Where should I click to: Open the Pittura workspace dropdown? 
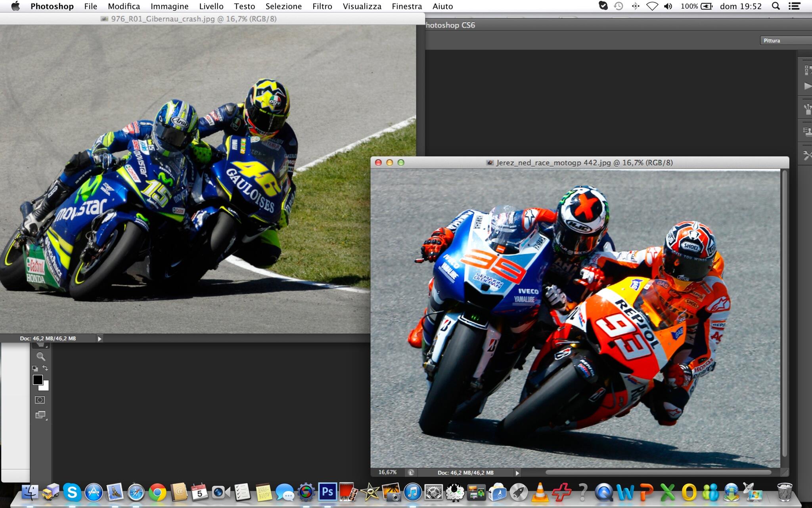(x=785, y=40)
